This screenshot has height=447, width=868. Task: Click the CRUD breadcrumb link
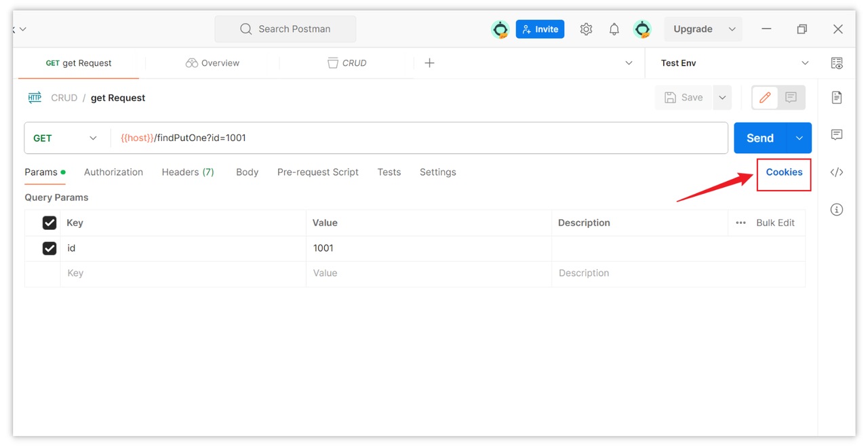click(x=64, y=98)
